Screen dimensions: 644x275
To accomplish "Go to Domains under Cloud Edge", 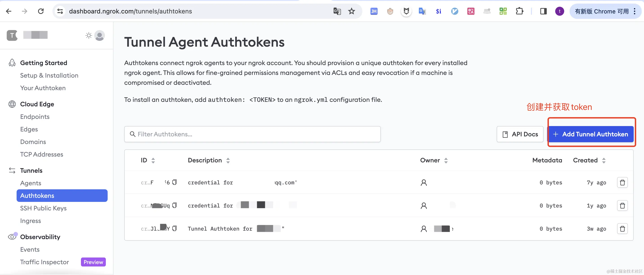I will pyautogui.click(x=33, y=142).
